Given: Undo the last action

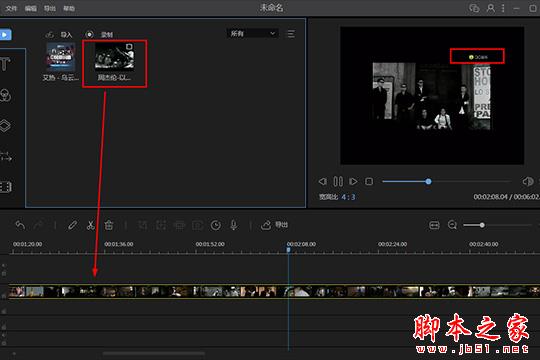Looking at the screenshot, I should tap(20, 225).
